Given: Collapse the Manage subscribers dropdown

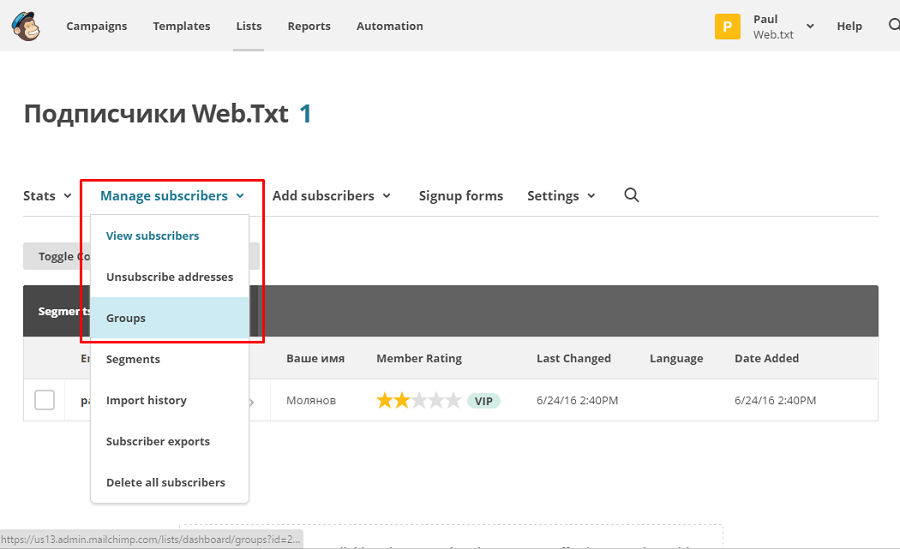Looking at the screenshot, I should [172, 196].
